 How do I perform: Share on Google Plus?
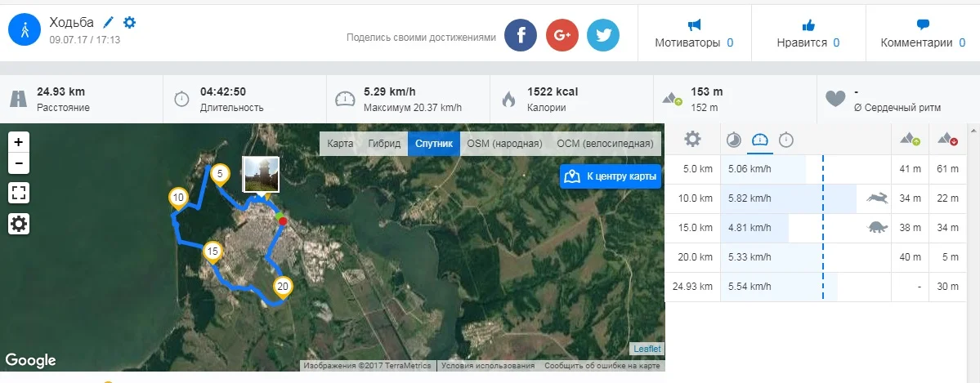[x=562, y=35]
